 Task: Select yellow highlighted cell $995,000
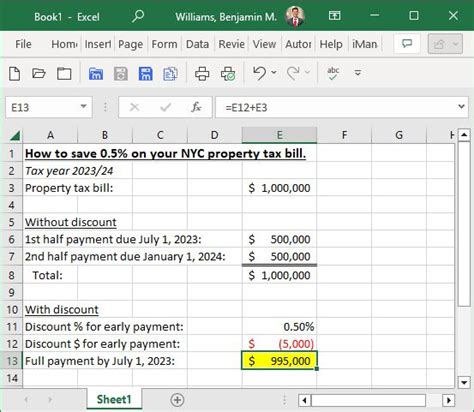[279, 361]
